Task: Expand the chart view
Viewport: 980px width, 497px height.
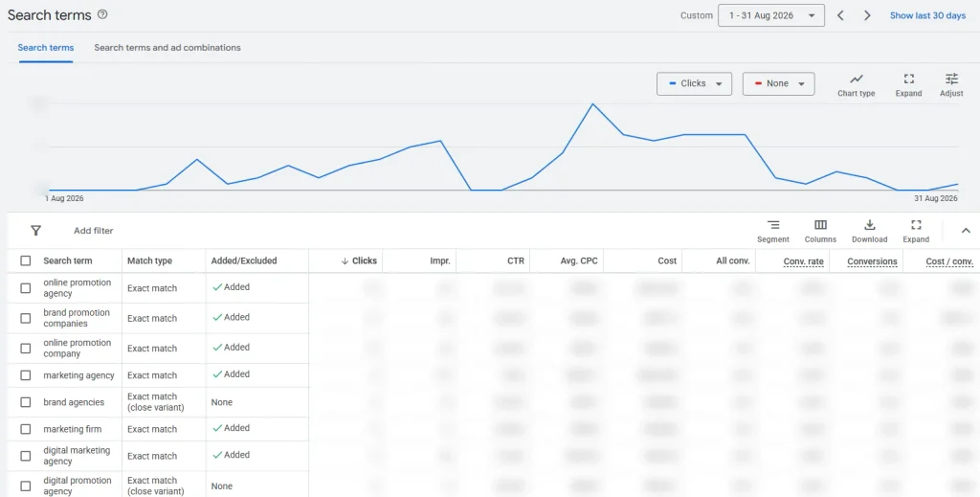Action: click(909, 85)
